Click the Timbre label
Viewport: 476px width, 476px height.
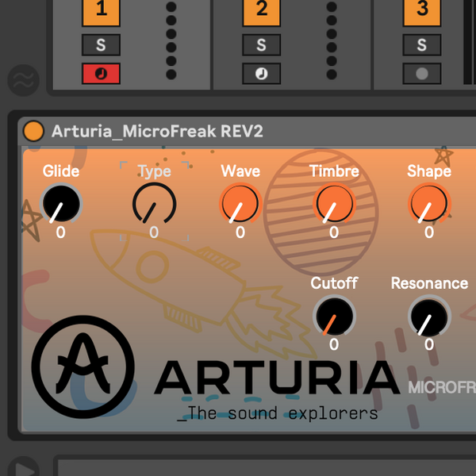click(334, 171)
